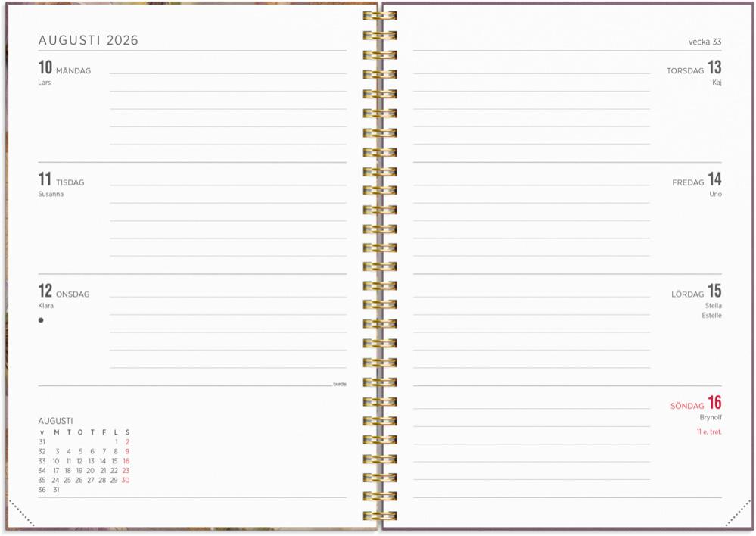
Task: Select red date 2 in the mini calendar
Action: pos(127,442)
